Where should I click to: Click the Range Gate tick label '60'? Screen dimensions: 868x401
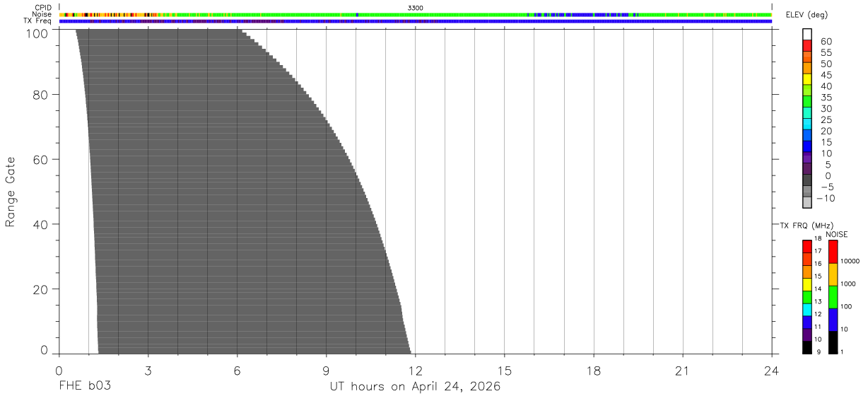pyautogui.click(x=42, y=159)
